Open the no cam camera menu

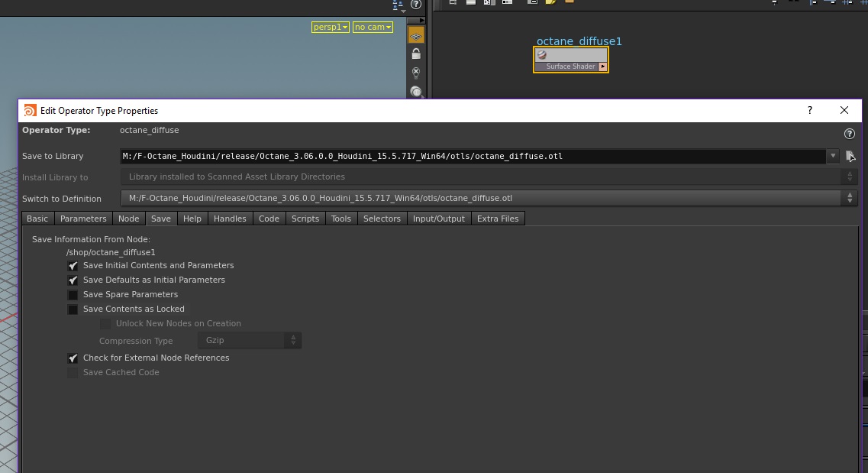click(373, 28)
